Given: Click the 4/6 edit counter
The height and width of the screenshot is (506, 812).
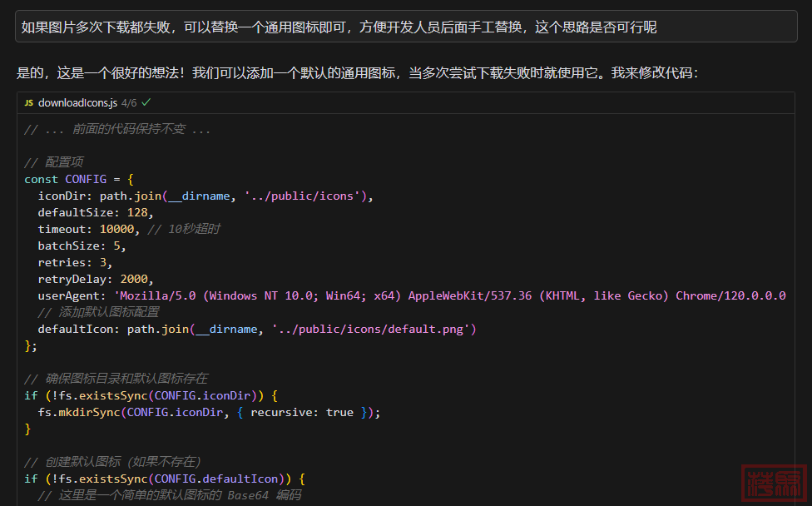Looking at the screenshot, I should [129, 103].
